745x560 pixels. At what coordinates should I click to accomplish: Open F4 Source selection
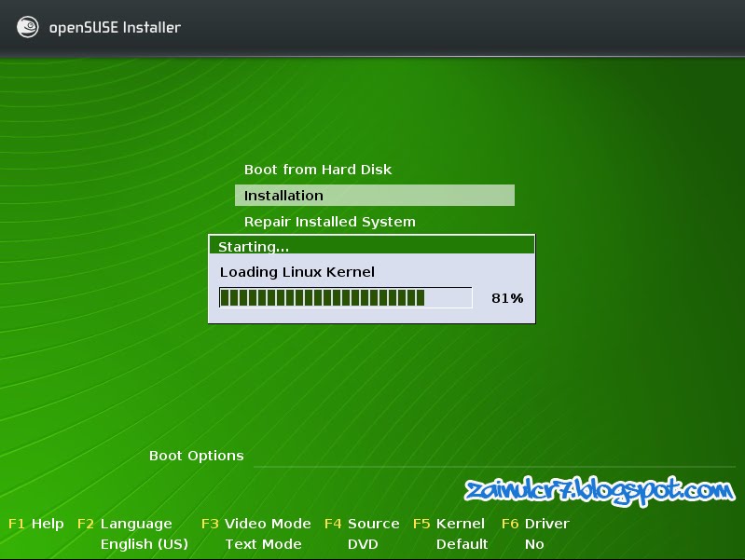[362, 524]
